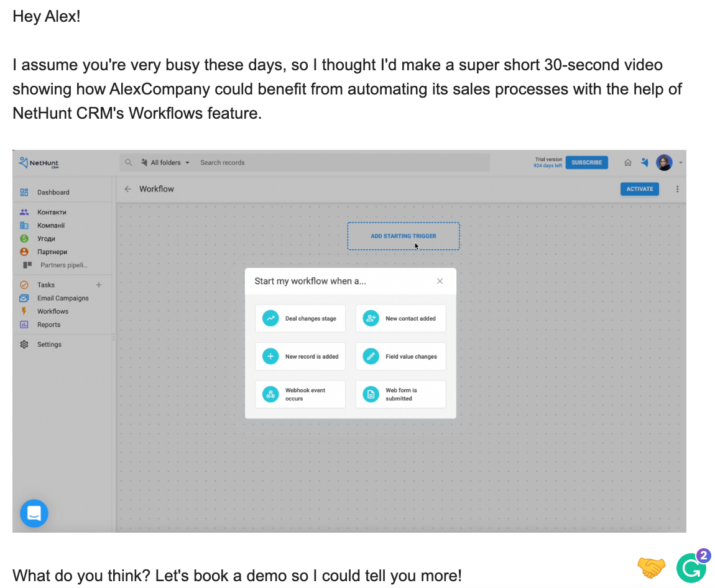715x588 pixels.
Task: Click the Контакти people icon
Action: pos(24,213)
